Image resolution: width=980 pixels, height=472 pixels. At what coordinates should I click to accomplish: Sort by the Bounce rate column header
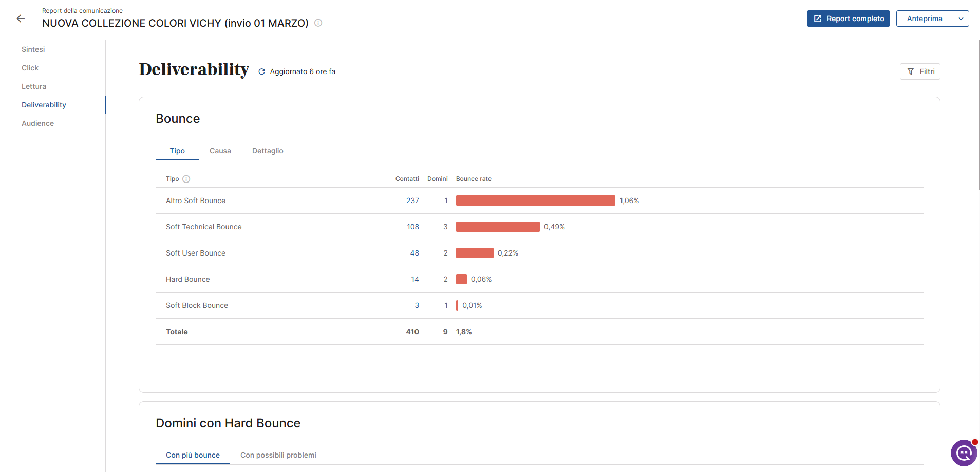(474, 179)
